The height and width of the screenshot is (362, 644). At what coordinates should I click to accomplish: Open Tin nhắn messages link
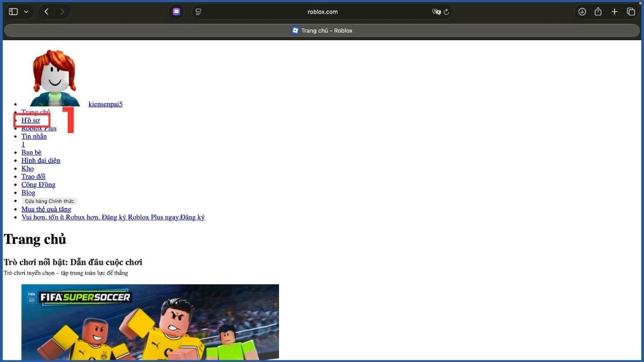click(x=34, y=136)
